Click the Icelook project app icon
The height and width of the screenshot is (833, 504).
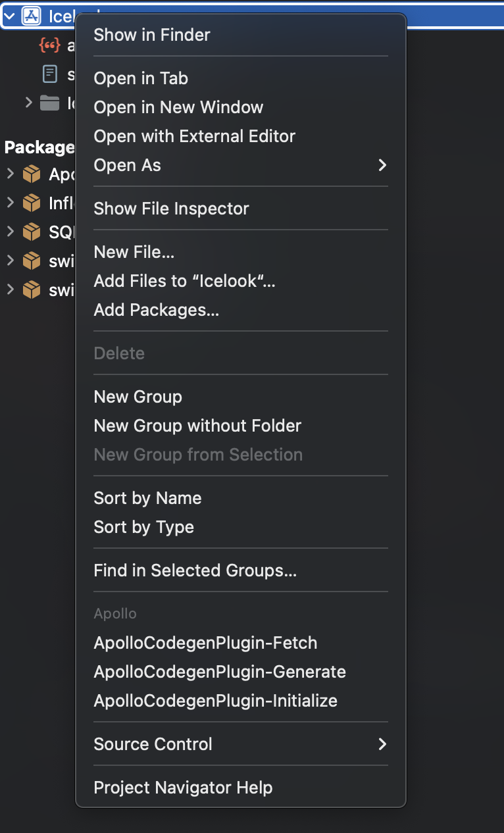coord(32,16)
